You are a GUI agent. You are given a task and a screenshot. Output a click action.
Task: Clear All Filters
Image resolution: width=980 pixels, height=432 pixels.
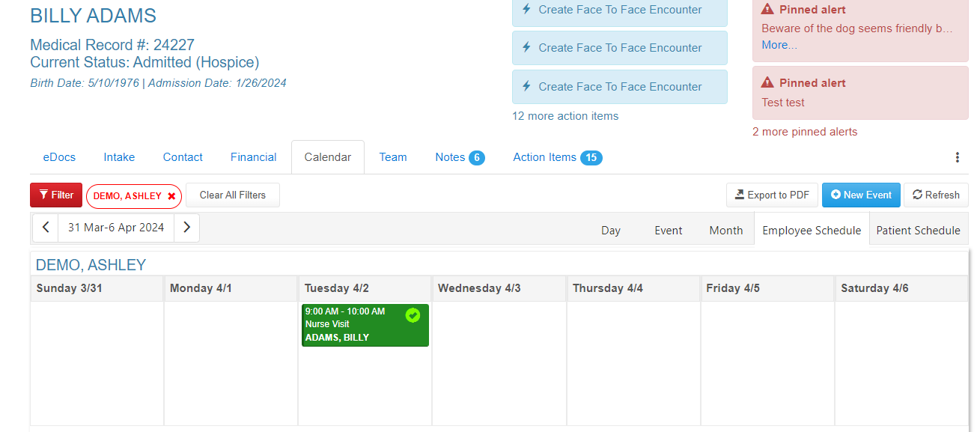[x=233, y=195]
